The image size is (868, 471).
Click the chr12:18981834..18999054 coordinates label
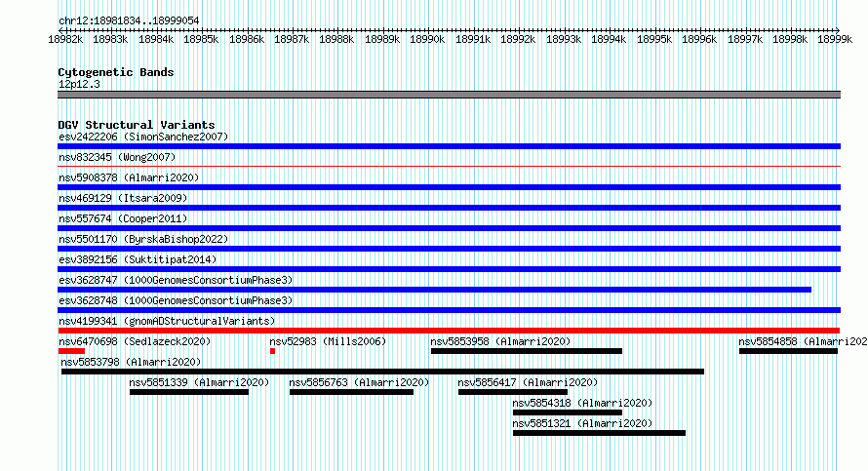click(129, 20)
